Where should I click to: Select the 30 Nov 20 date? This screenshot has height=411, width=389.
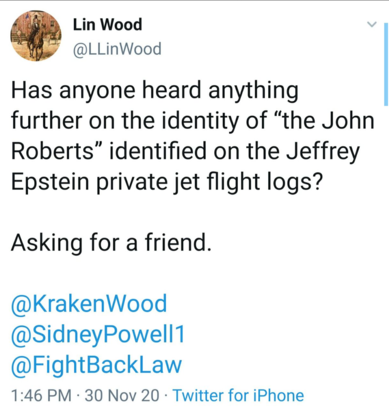tap(122, 395)
